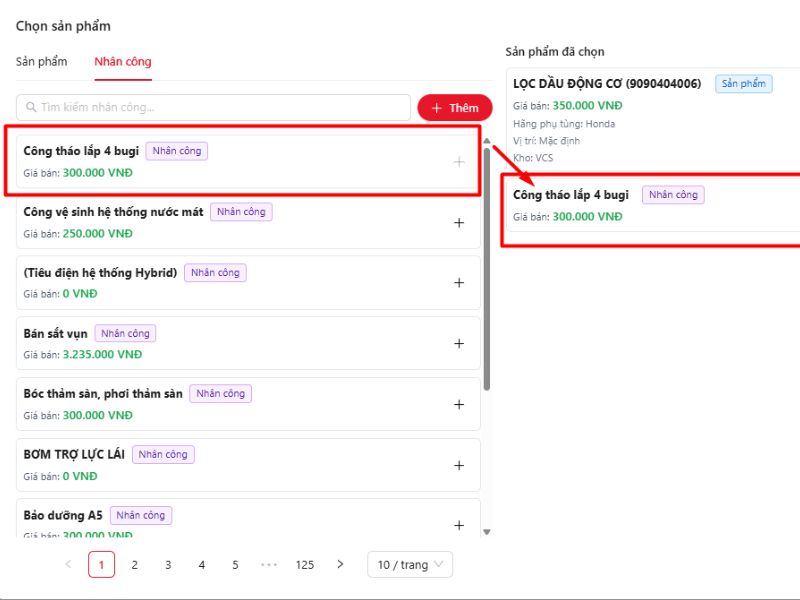The width and height of the screenshot is (800, 600).
Task: Click the pagination ellipsis to skip pages
Action: 268,565
